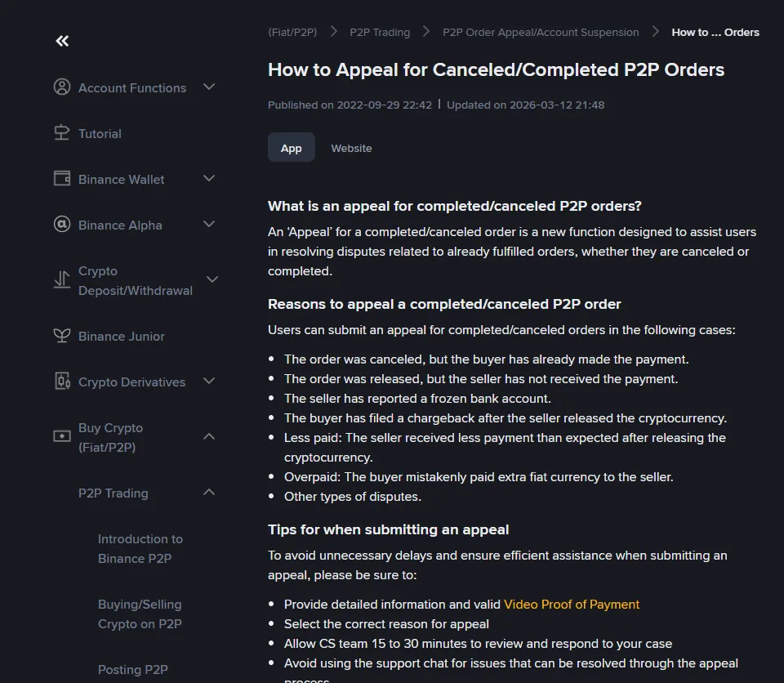Click the Crypto Deposit/Withdrawal arrows icon
784x683 pixels.
tap(62, 280)
